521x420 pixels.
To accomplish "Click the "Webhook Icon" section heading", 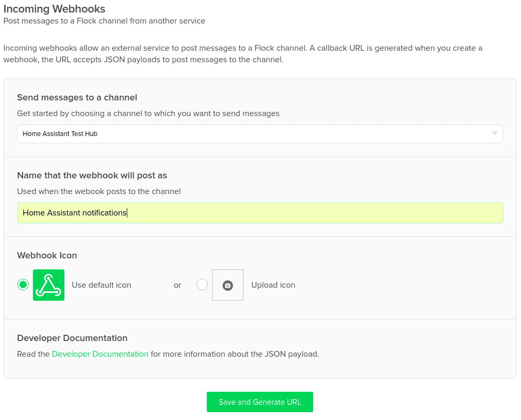I will coord(47,255).
